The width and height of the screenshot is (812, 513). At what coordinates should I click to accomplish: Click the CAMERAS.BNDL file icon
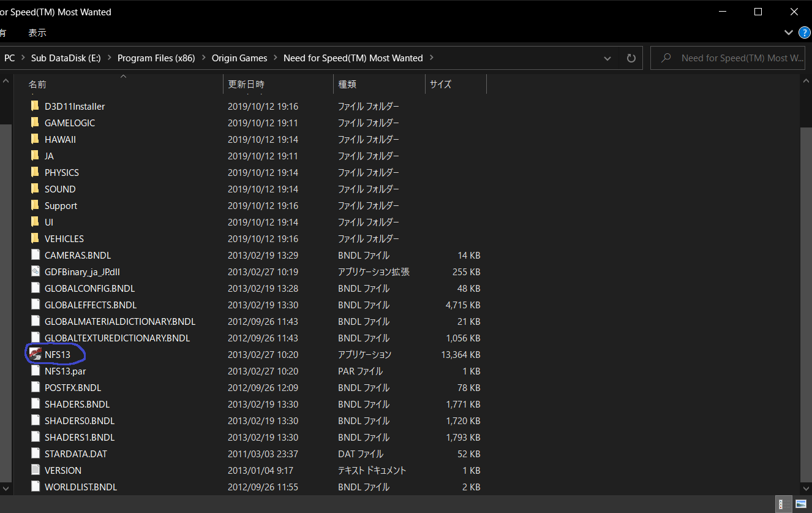point(35,255)
